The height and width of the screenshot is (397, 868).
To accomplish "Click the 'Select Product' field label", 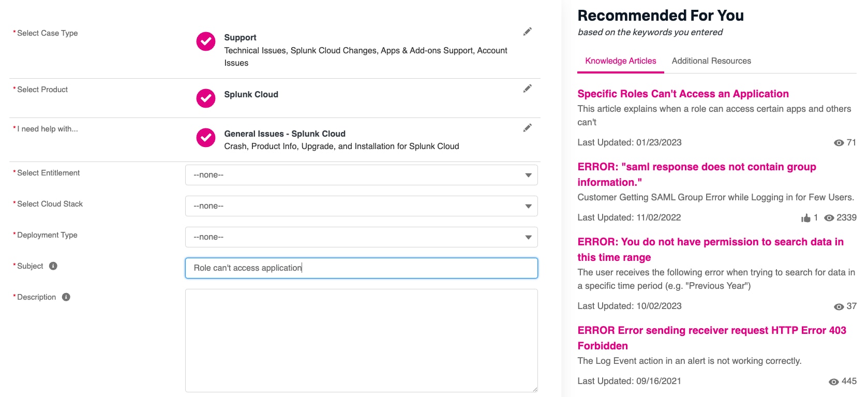I will (x=42, y=90).
